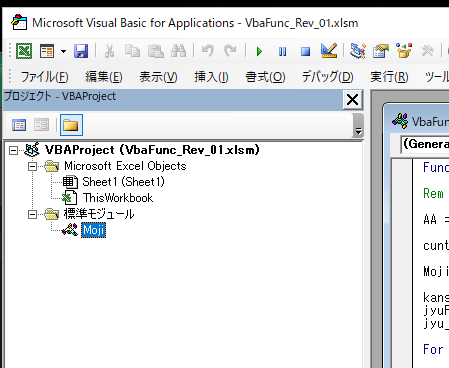Click the For statement line in code
This screenshot has width=449, height=368.
point(433,350)
